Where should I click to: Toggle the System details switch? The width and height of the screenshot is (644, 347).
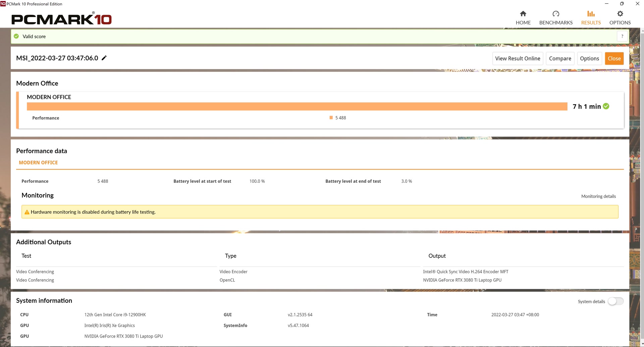(x=616, y=301)
